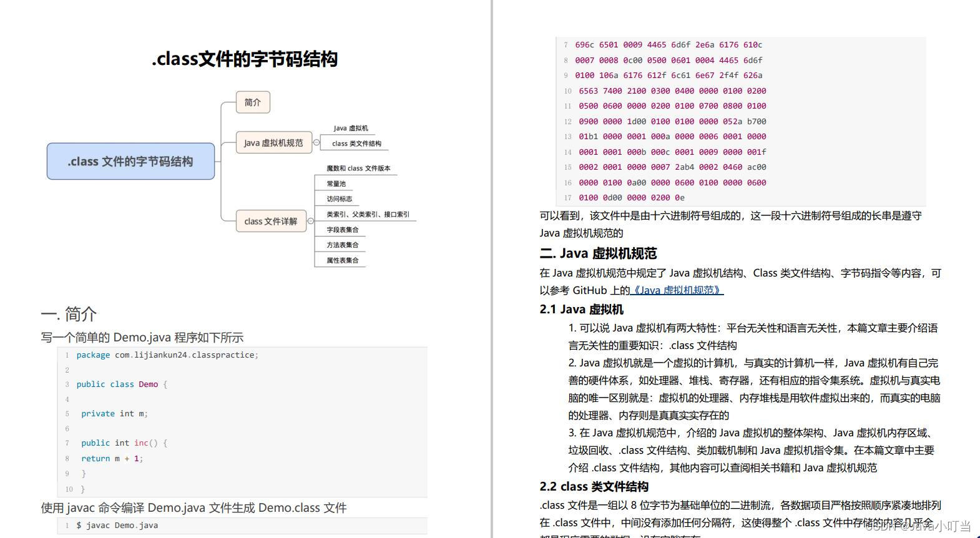Collapse the Java 虚拟机规范 mind map branch
Viewport: 980px width, 538px height.
(316, 142)
